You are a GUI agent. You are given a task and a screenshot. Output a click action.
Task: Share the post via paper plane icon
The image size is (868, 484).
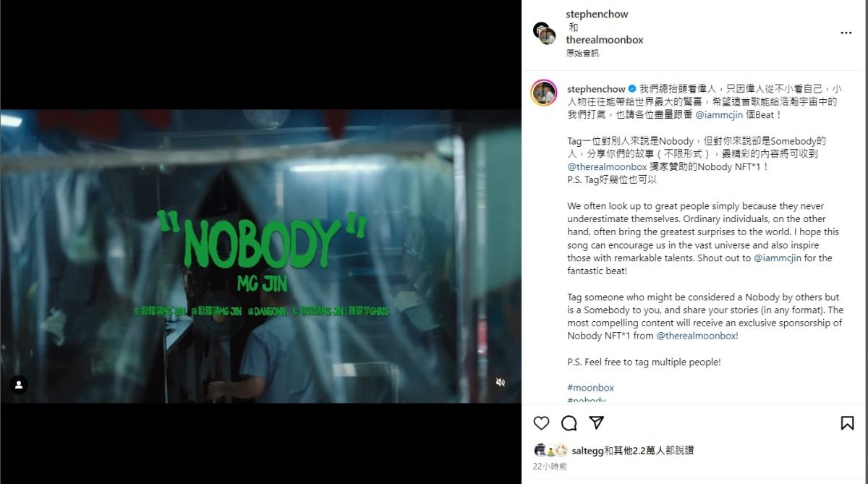click(x=597, y=423)
